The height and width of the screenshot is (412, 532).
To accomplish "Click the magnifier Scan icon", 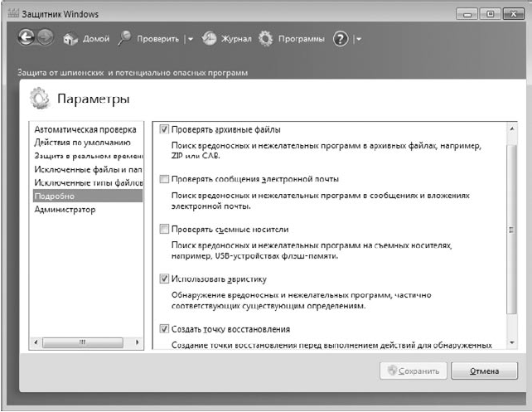I will point(124,38).
